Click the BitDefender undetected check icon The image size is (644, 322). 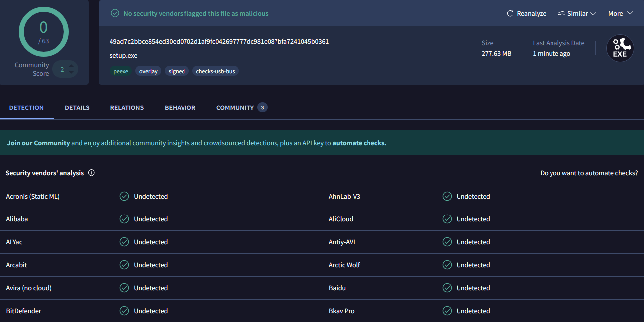click(124, 311)
